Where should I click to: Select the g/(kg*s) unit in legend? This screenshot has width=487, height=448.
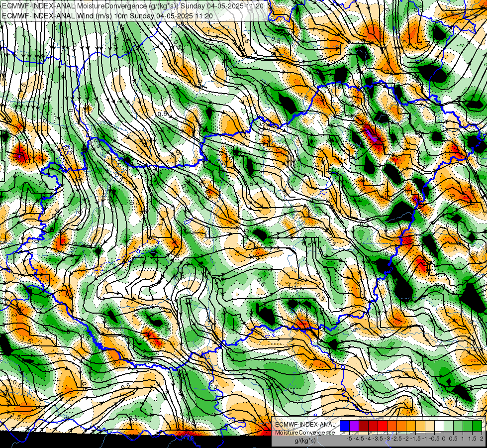tap(305, 441)
